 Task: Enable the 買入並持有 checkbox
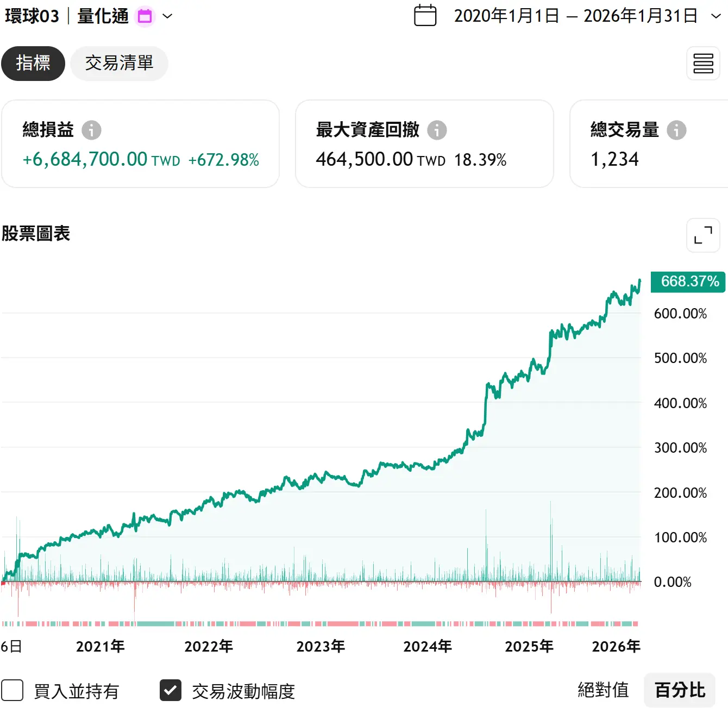click(x=12, y=690)
